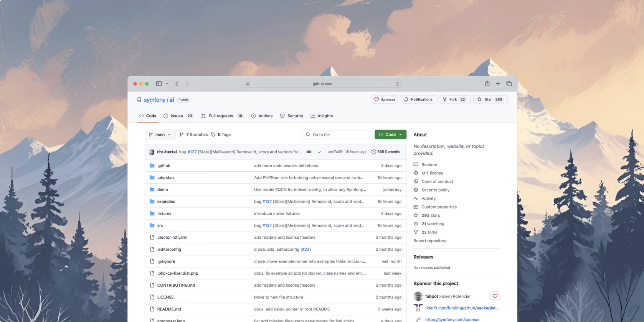This screenshot has width=644, height=322.
Task: Sponsor fabpot with heart button
Action: coord(495,296)
